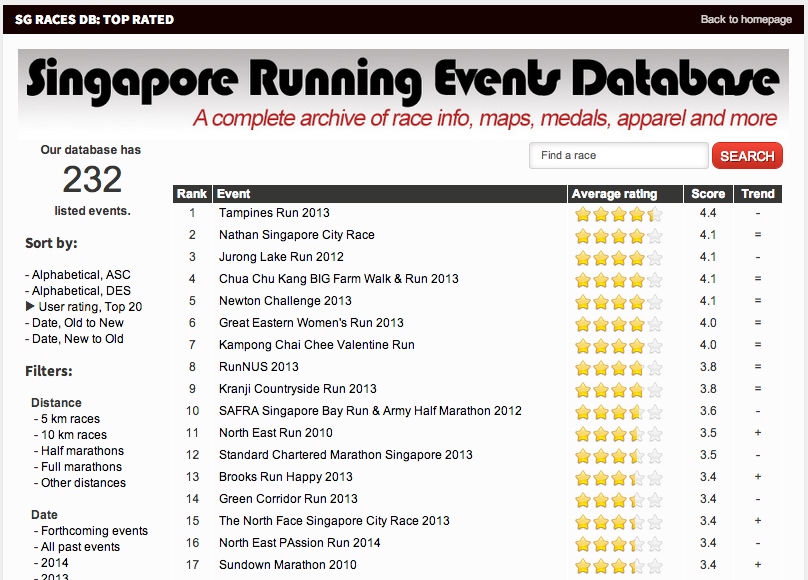Screen dimensions: 808x580
Task: Open The North Face Singapore City Race 2013
Action: coord(334,521)
